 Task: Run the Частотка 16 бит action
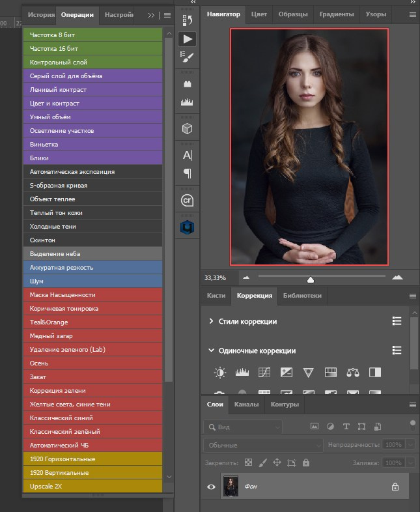(x=92, y=49)
